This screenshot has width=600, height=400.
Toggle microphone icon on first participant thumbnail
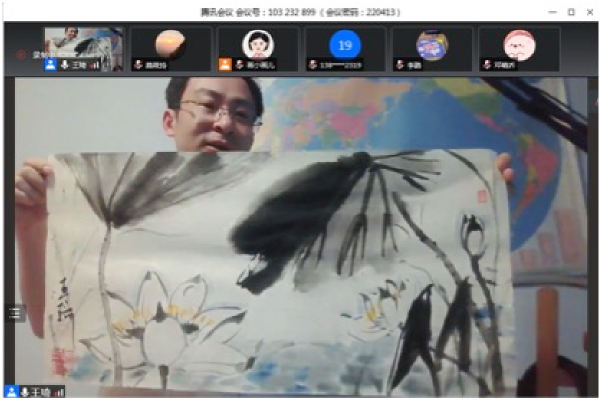coord(65,65)
